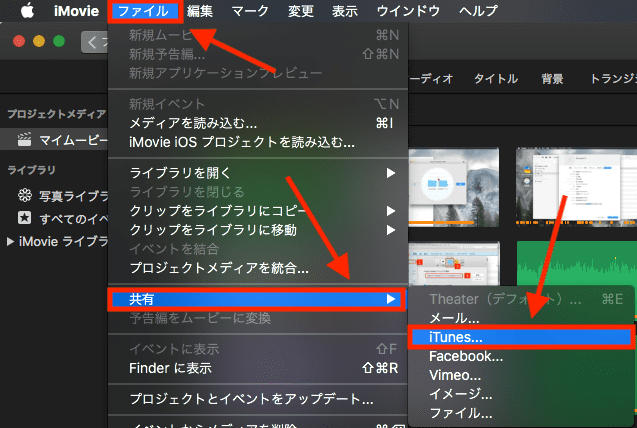The width and height of the screenshot is (637, 428).
Task: Share via メール... option
Action: (521, 318)
